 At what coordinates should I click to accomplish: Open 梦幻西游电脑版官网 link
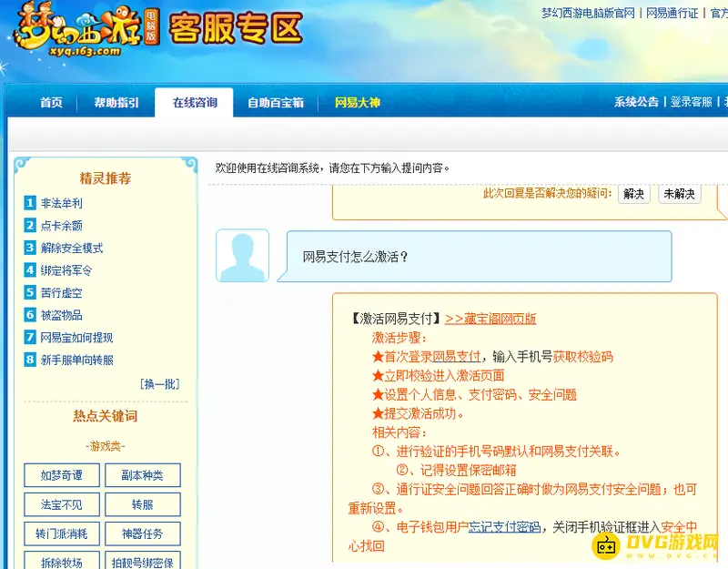588,13
